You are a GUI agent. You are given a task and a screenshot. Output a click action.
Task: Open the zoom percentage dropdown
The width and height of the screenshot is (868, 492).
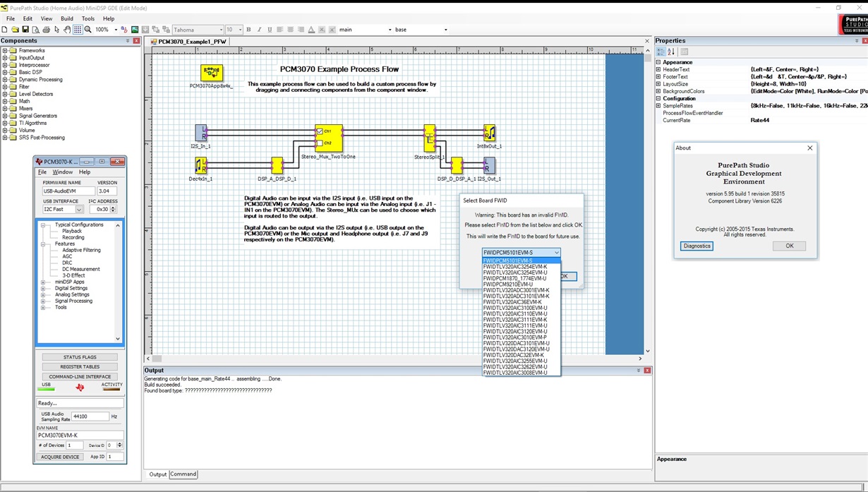coord(114,30)
